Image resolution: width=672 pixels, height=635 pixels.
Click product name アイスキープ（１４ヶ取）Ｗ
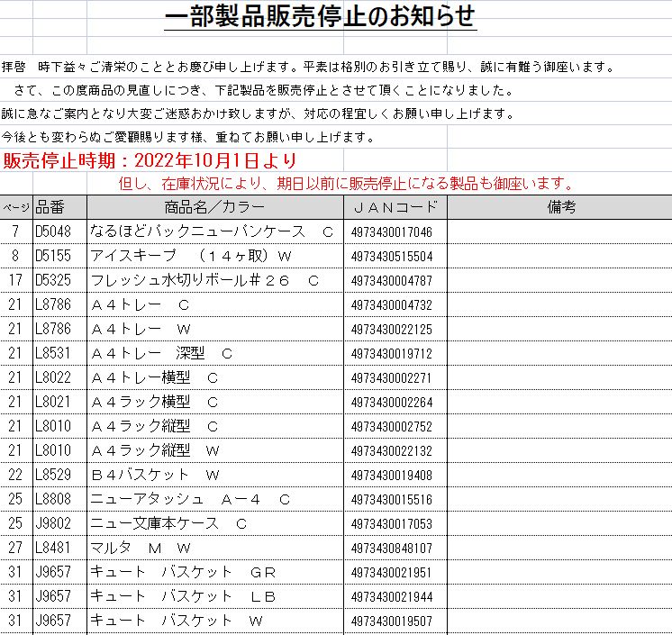191,256
